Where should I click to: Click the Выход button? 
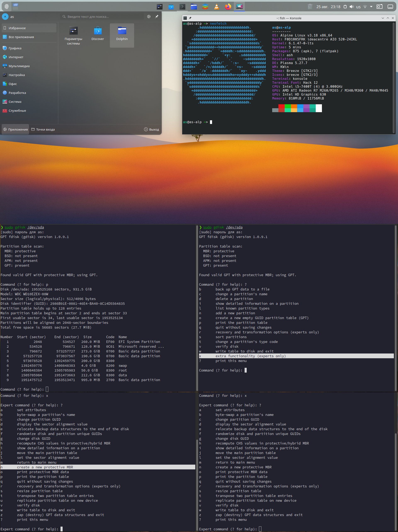click(x=152, y=129)
